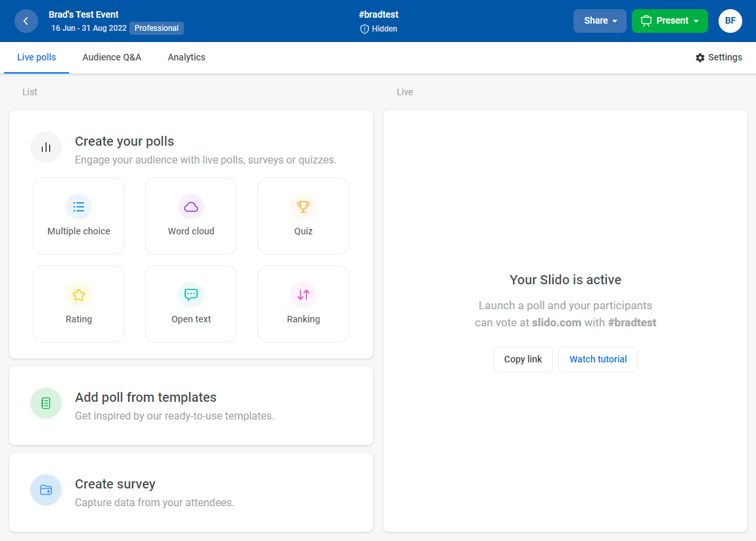The width and height of the screenshot is (756, 541).
Task: Switch to the Audience Q&A tab
Action: [112, 57]
